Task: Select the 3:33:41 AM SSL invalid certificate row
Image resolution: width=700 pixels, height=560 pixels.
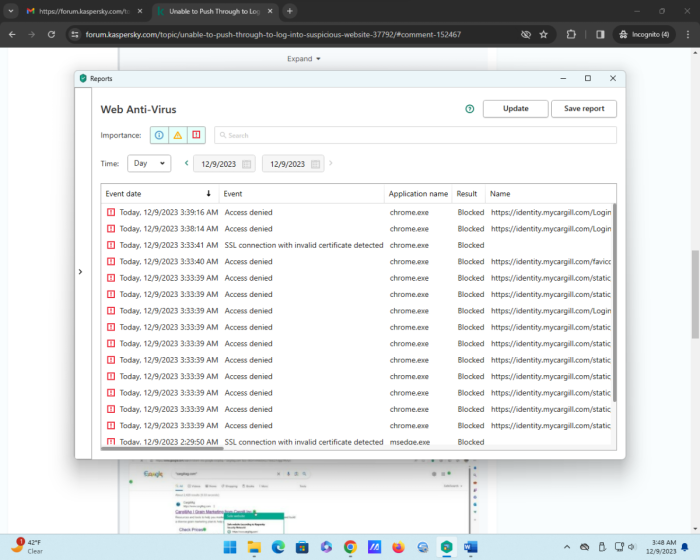Action: [x=357, y=245]
